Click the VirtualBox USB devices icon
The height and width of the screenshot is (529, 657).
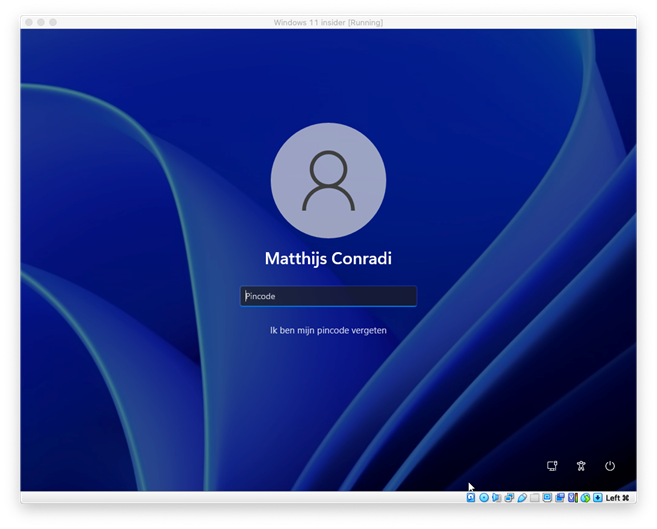522,498
